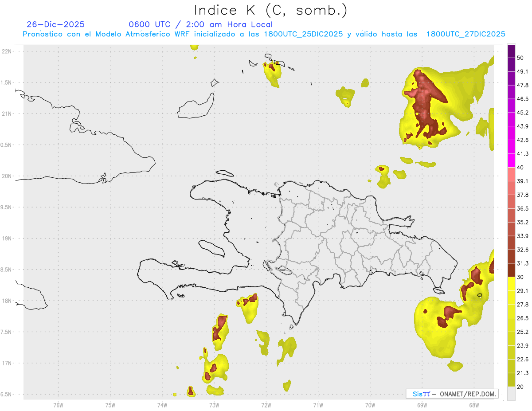Click '1800UTC_27DIC2025' valid-until time text

(466, 34)
